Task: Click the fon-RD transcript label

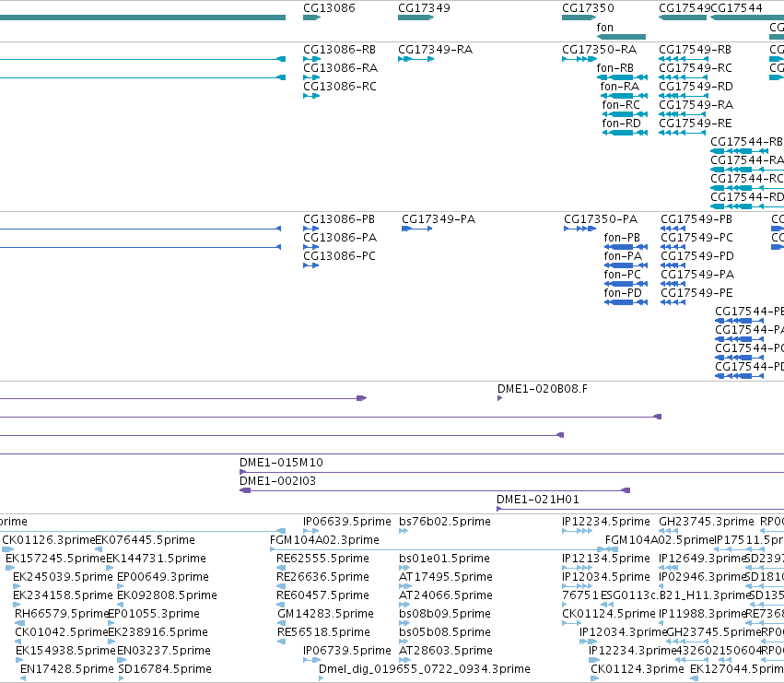Action: (622, 124)
